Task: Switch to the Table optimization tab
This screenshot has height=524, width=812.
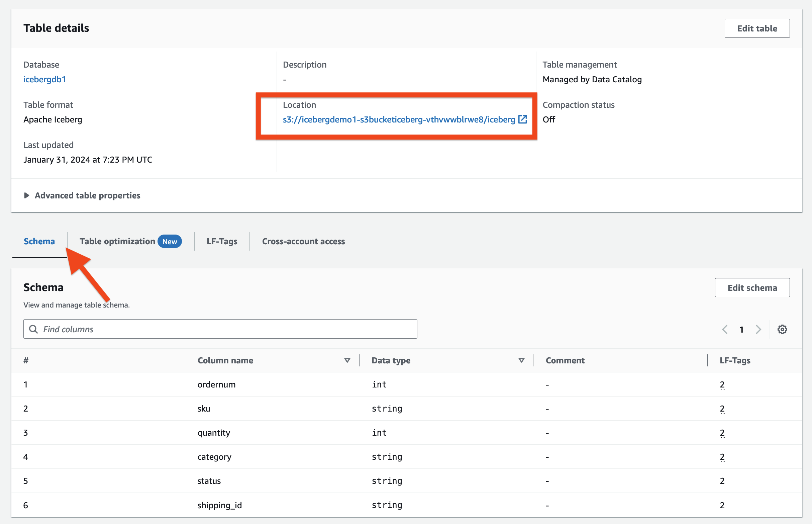Action: point(117,241)
